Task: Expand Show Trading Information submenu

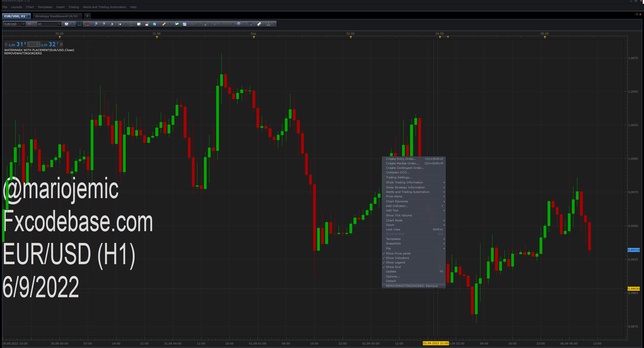Action: pyautogui.click(x=414, y=182)
